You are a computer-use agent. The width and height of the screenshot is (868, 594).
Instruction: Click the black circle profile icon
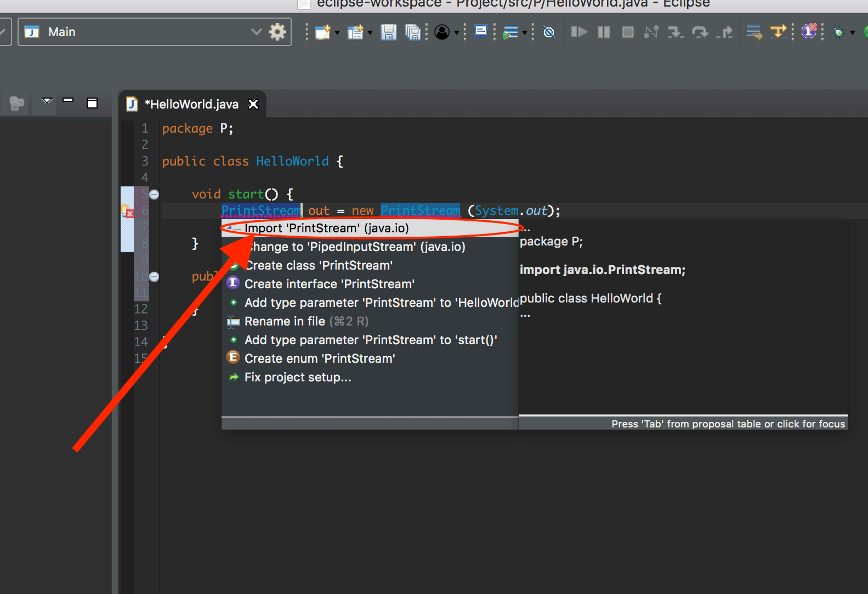[x=442, y=32]
